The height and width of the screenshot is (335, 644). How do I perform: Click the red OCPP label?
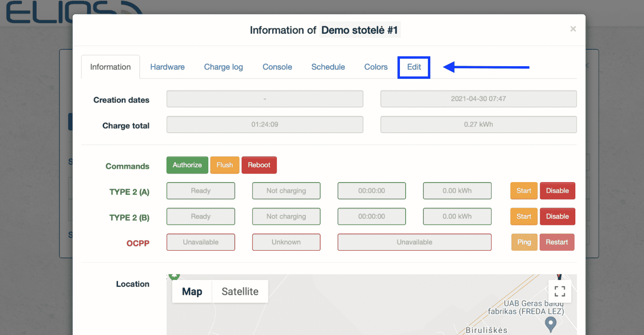point(138,243)
